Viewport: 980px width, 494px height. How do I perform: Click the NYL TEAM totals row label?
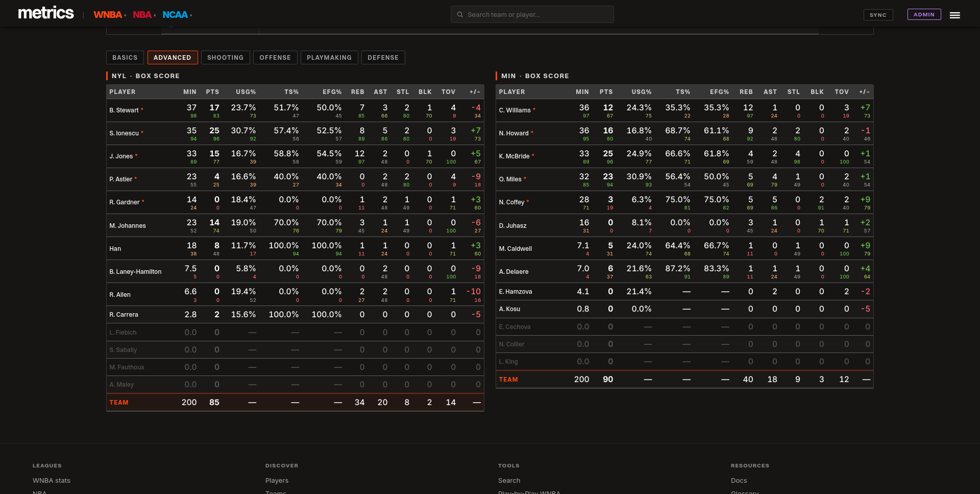[119, 403]
